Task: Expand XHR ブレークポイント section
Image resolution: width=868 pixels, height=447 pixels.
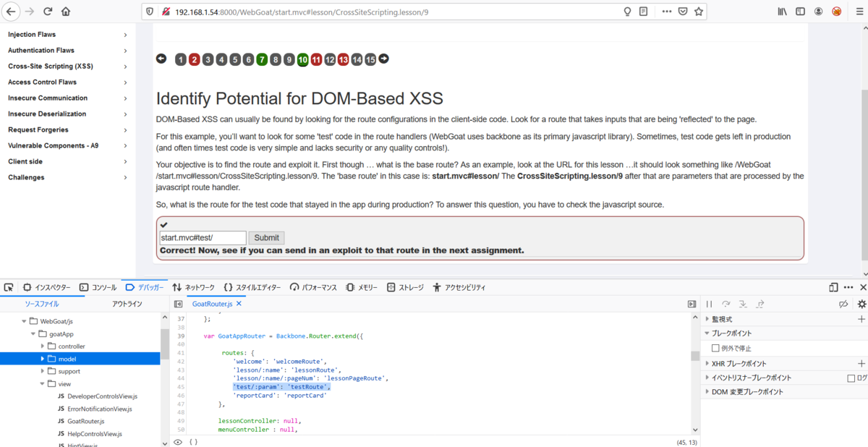Action: [x=707, y=363]
